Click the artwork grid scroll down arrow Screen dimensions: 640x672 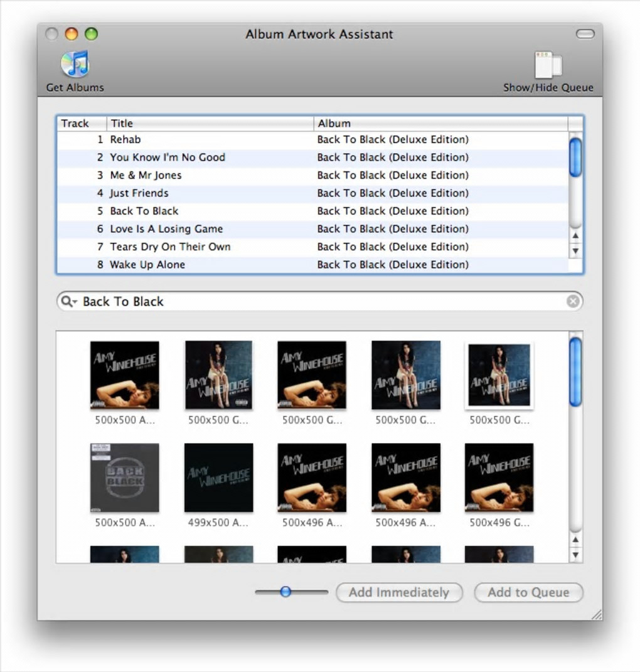pyautogui.click(x=575, y=555)
